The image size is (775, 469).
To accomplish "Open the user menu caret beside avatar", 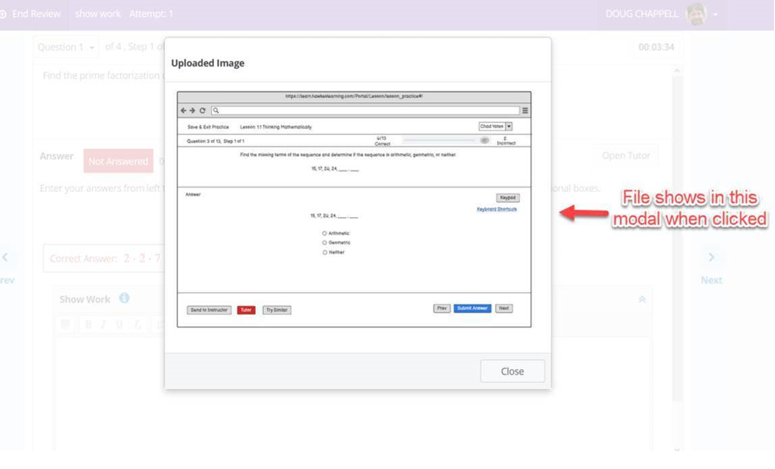I will [x=715, y=15].
